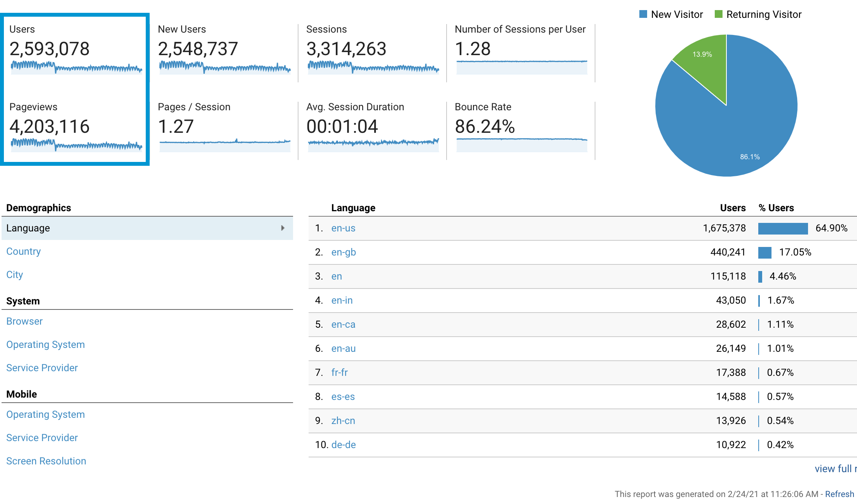
Task: Click the New Visitor blue legend swatch
Action: pos(643,14)
